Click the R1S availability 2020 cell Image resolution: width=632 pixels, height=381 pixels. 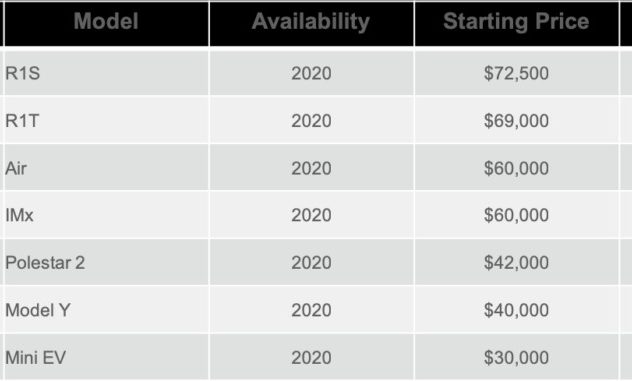coord(311,73)
